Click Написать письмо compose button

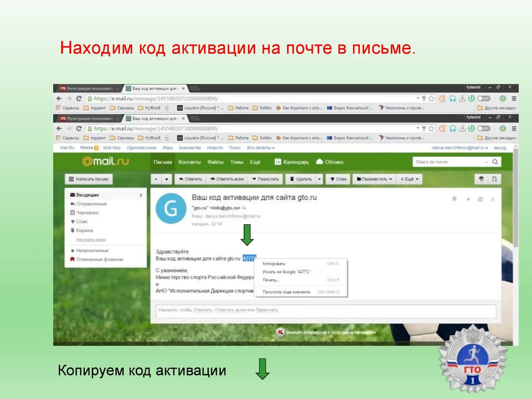[89, 179]
